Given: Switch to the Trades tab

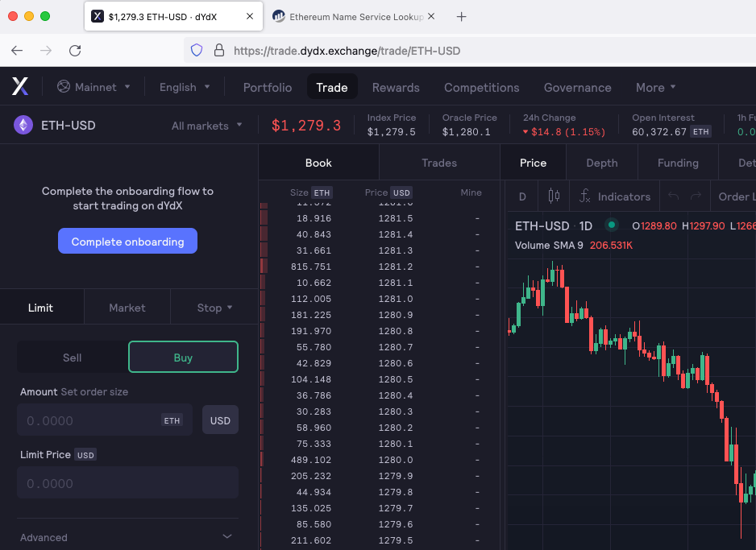Looking at the screenshot, I should 439,163.
